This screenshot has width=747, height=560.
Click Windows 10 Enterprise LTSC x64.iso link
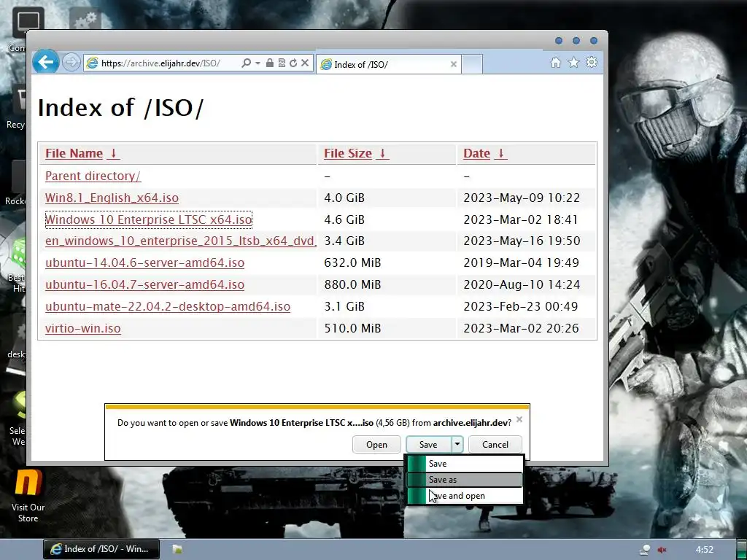148,219
